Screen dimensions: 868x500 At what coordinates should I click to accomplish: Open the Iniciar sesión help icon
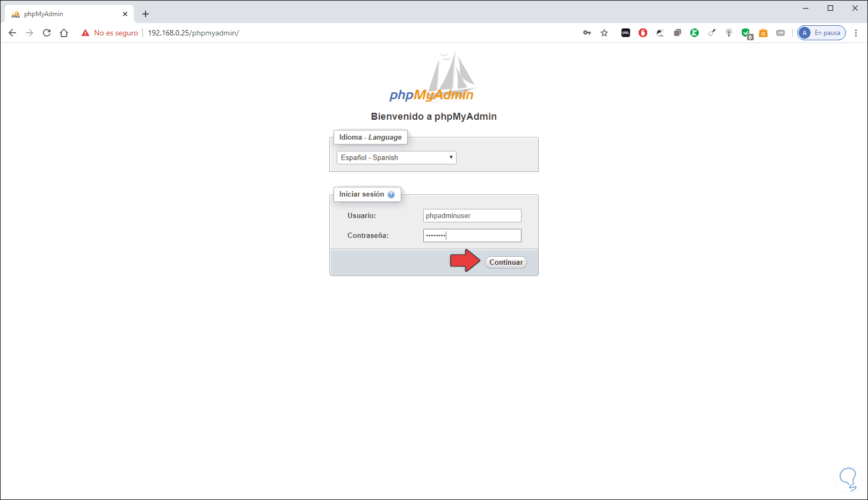coord(391,194)
